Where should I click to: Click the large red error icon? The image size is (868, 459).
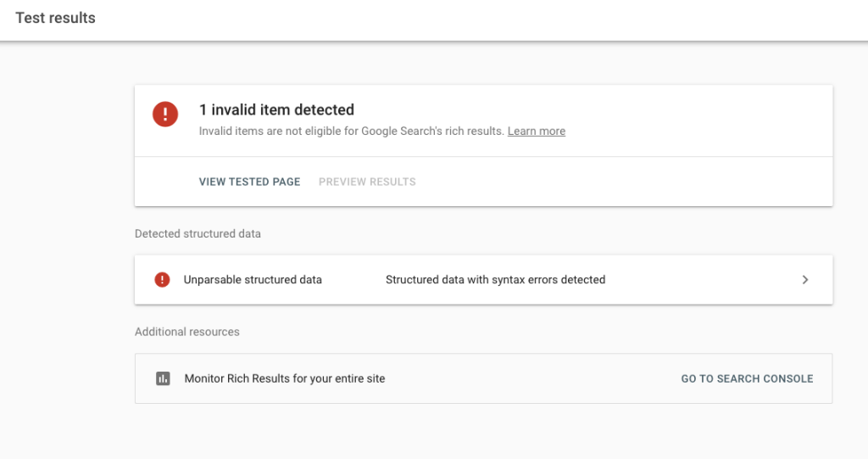[165, 115]
